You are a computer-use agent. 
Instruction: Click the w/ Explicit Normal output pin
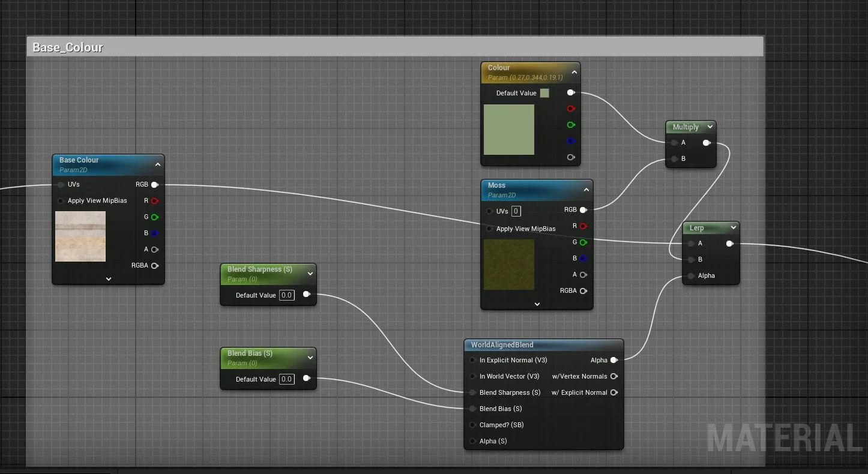click(613, 393)
